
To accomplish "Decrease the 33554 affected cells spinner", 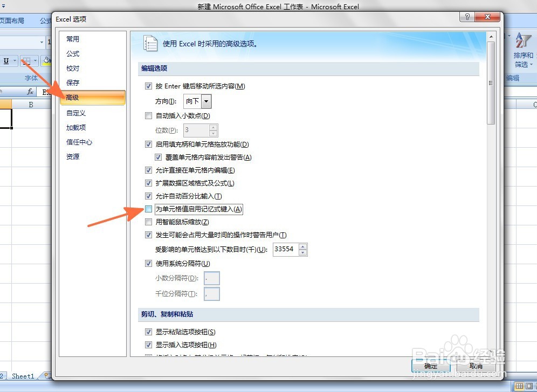I will [x=302, y=253].
